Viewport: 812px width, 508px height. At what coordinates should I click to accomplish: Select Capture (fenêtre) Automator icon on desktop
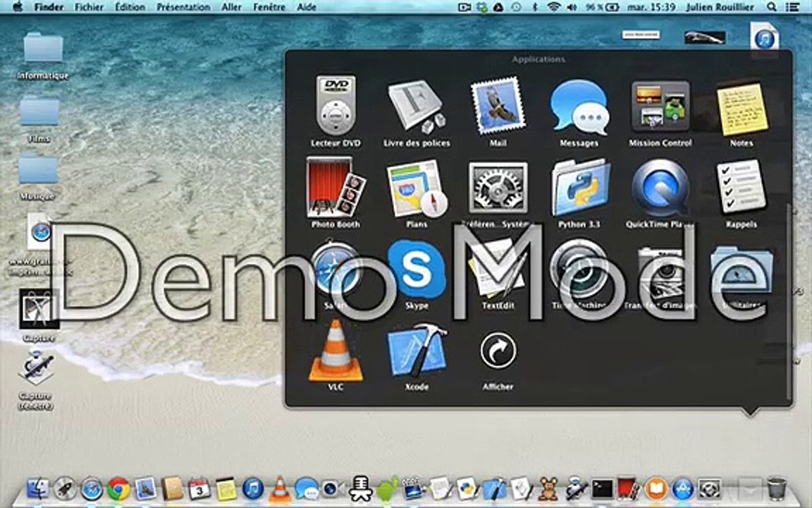(x=36, y=368)
